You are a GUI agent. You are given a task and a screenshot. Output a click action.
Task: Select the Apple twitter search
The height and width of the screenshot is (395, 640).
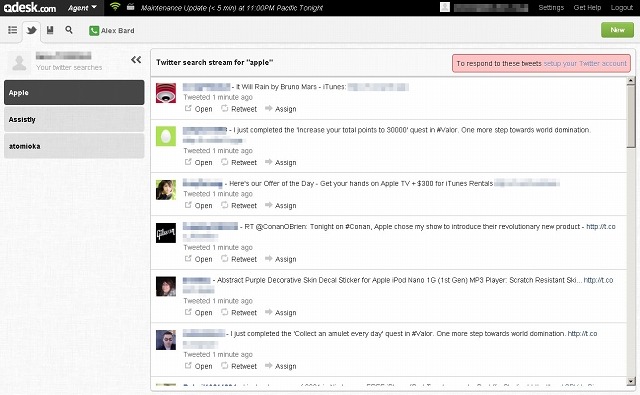point(74,93)
